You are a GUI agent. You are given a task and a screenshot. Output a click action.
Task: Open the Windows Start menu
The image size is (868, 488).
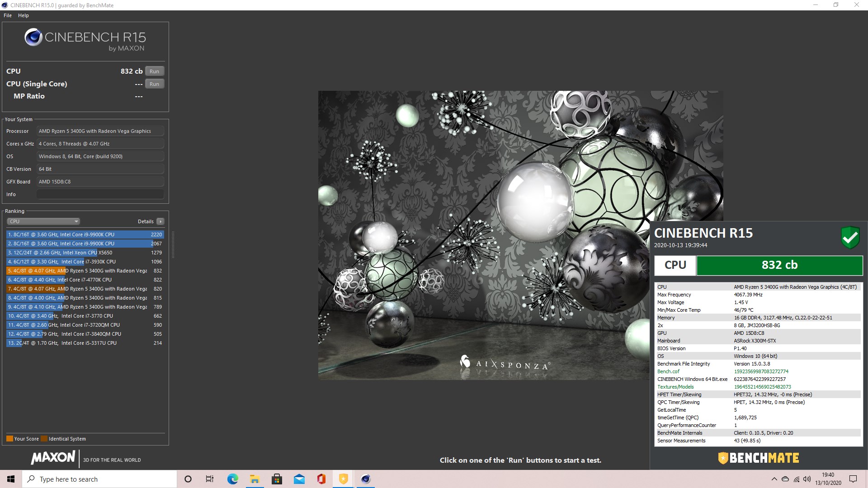pyautogui.click(x=11, y=479)
